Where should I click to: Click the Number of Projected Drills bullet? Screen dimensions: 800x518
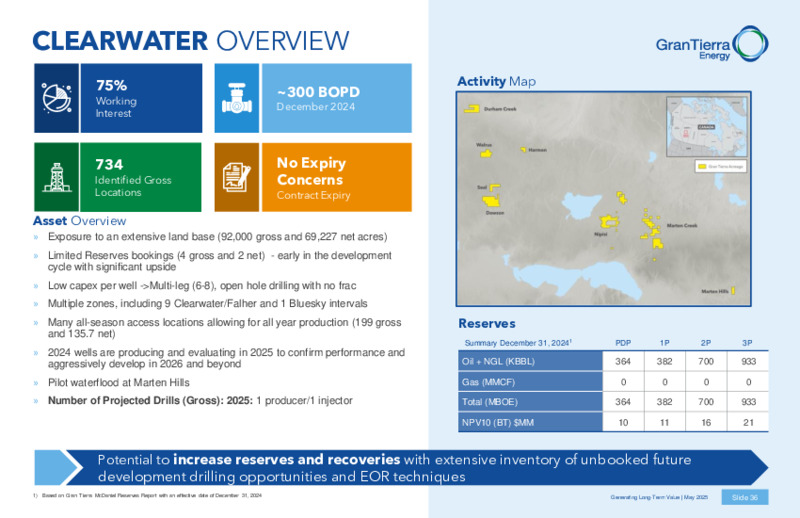200,401
